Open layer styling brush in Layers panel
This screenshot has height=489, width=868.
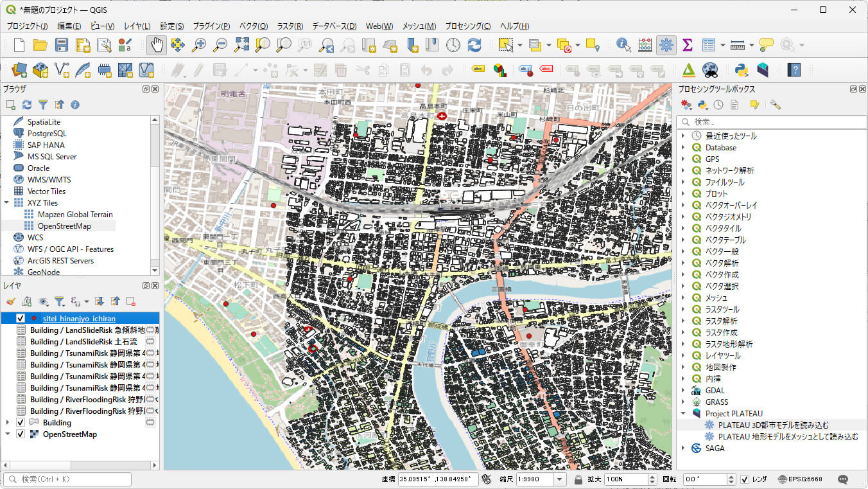pos(10,301)
